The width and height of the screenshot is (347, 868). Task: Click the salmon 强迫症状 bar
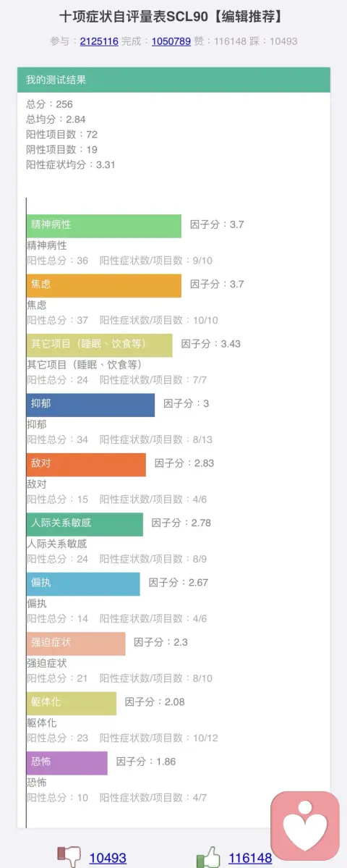[x=76, y=644]
